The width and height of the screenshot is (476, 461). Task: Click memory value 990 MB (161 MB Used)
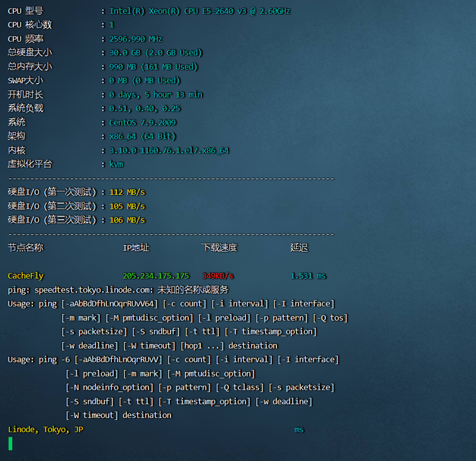[x=153, y=67]
